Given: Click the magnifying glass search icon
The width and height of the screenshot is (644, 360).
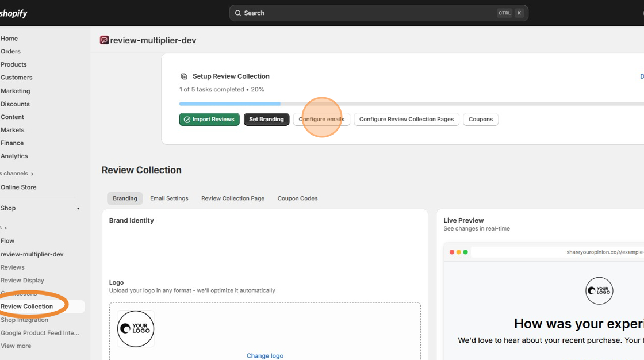Looking at the screenshot, I should pos(238,13).
